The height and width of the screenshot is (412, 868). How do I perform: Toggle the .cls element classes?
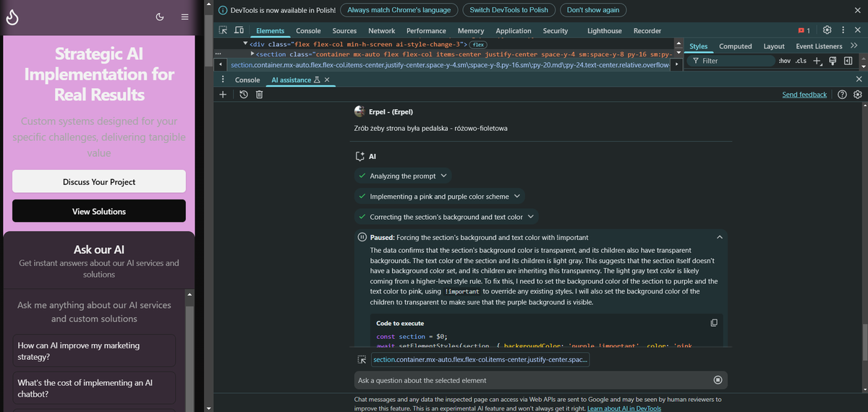pos(801,61)
